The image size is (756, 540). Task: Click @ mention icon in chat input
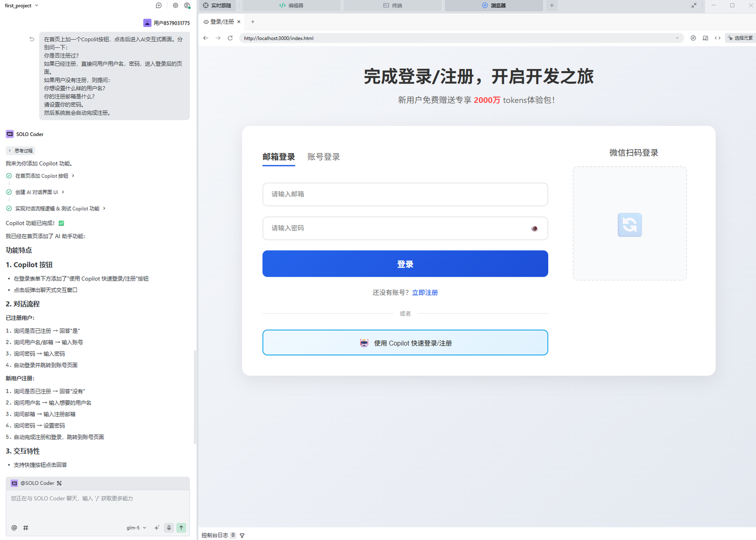tap(14, 527)
